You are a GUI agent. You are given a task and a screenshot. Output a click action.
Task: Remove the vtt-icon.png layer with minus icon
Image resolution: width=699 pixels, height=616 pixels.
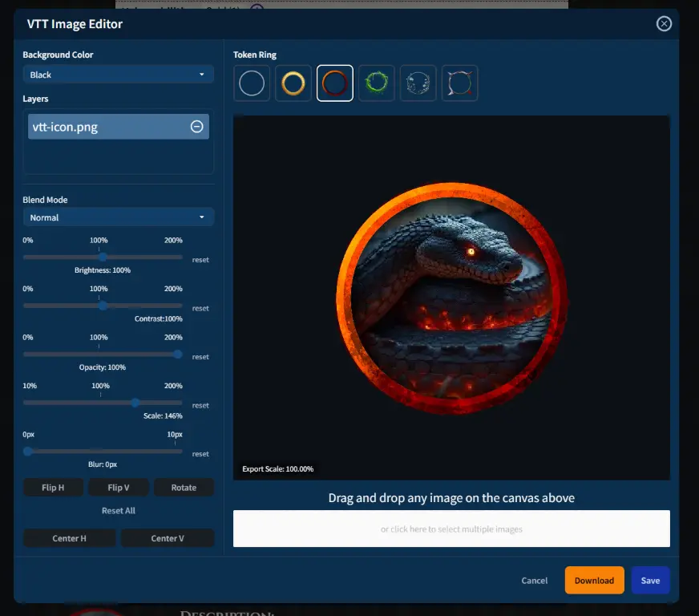(196, 127)
